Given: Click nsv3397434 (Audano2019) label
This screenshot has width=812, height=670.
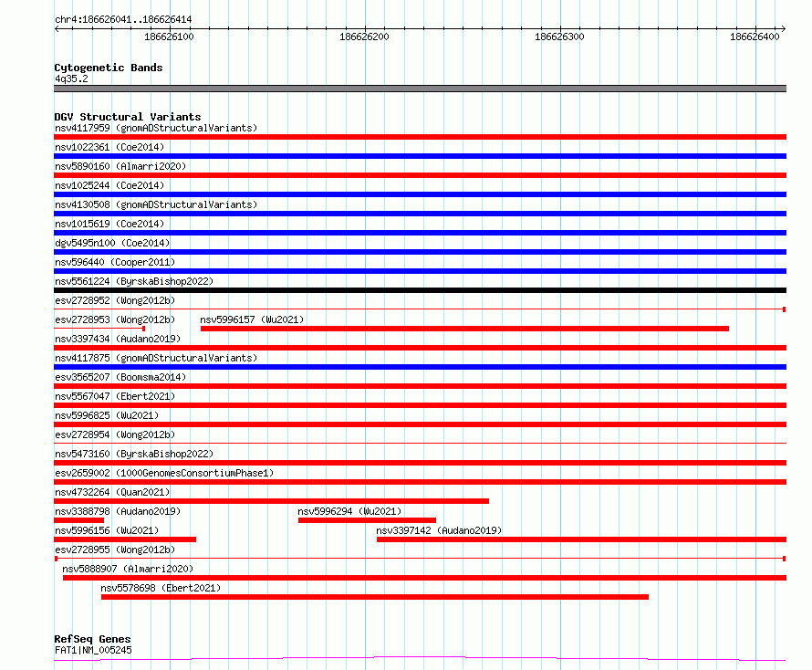Looking at the screenshot, I should (118, 339).
